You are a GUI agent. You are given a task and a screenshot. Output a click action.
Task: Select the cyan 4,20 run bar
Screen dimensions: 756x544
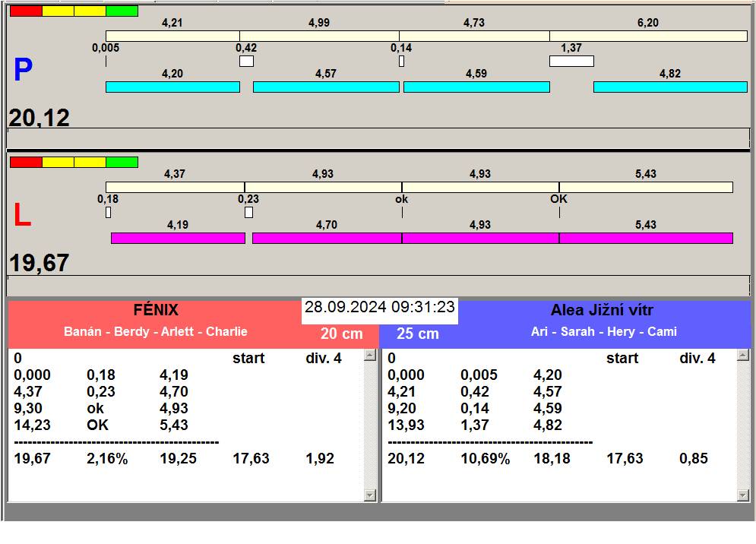coord(172,87)
